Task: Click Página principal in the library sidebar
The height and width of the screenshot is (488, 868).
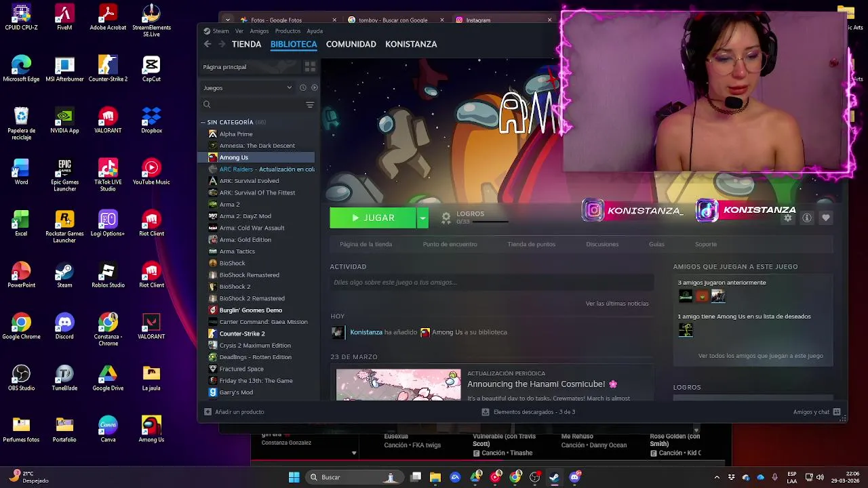Action: click(248, 66)
